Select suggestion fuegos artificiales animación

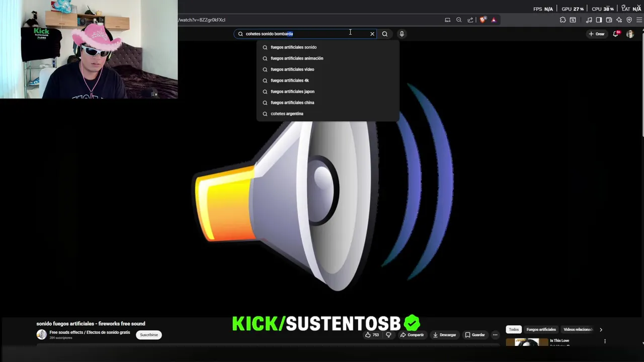[x=328, y=58]
